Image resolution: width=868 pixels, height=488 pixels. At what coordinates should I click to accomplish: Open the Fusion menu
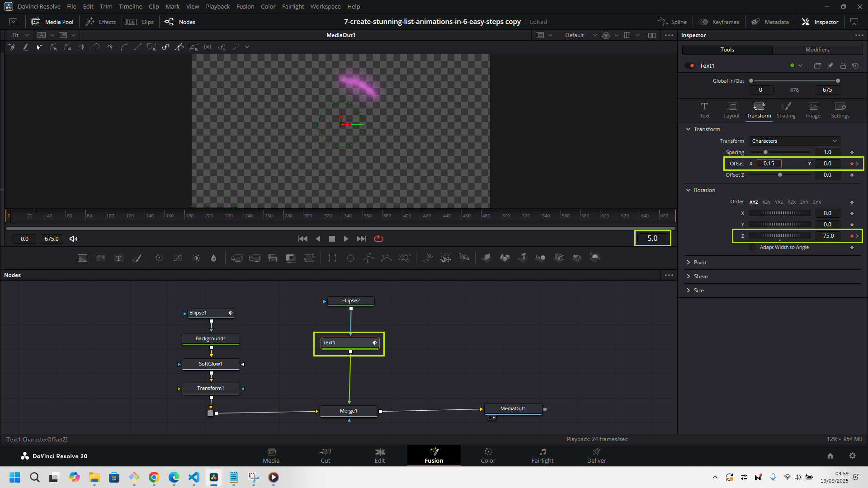(x=245, y=6)
